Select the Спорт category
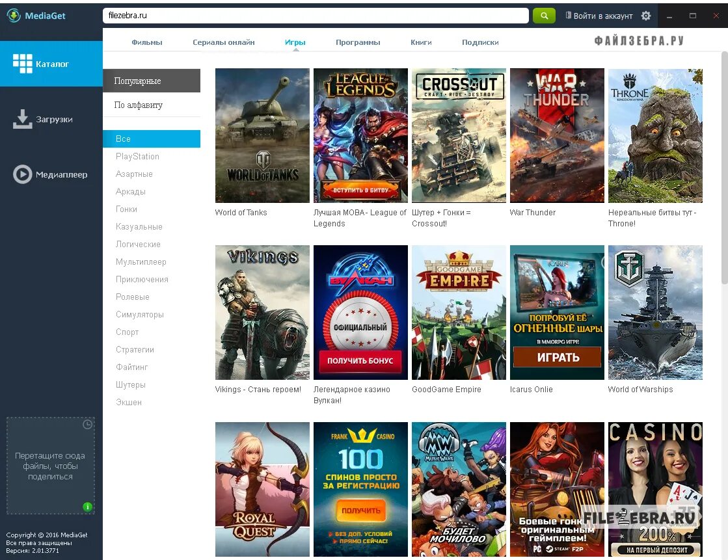This screenshot has width=728, height=560. 128,332
